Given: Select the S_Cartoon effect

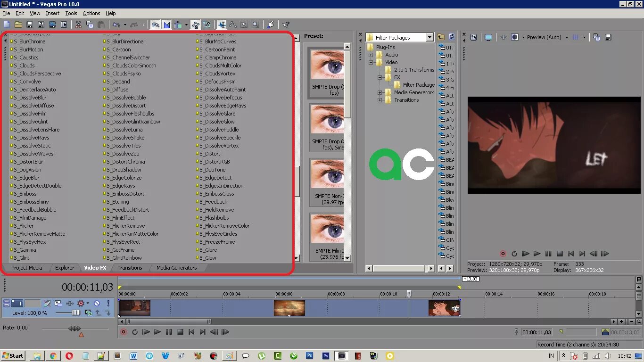Looking at the screenshot, I should tap(118, 49).
